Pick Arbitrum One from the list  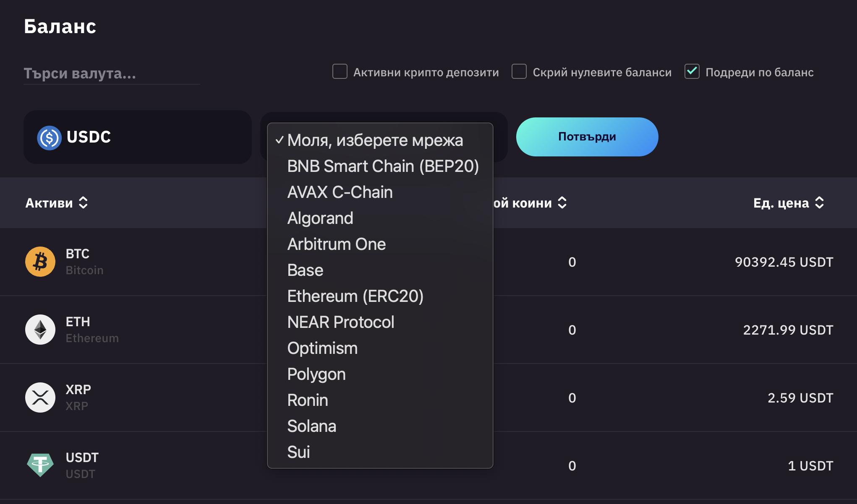click(x=336, y=244)
